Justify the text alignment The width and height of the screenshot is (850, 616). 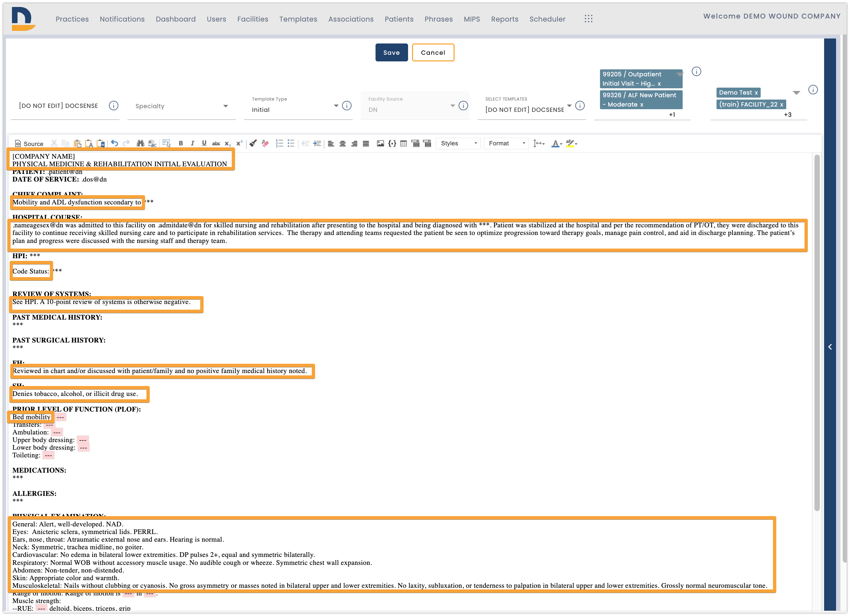366,143
